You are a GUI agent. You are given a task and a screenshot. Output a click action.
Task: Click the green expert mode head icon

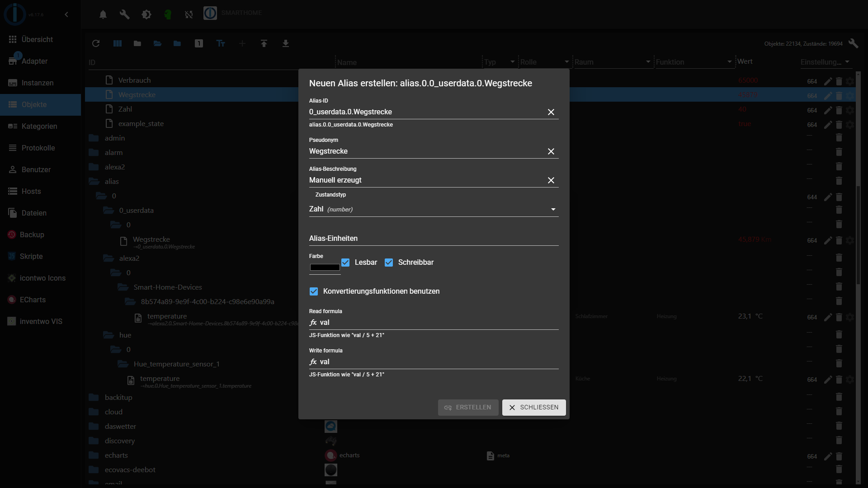(x=168, y=14)
